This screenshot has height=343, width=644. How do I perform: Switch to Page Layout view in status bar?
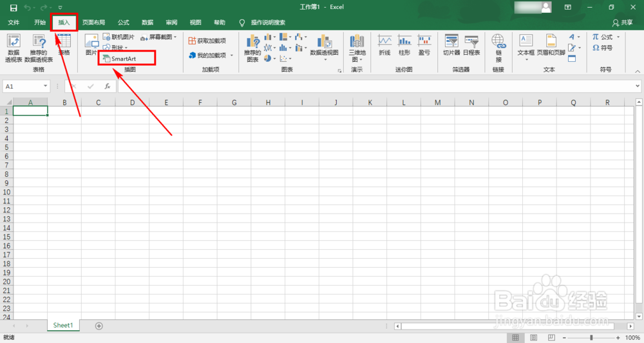(x=533, y=338)
